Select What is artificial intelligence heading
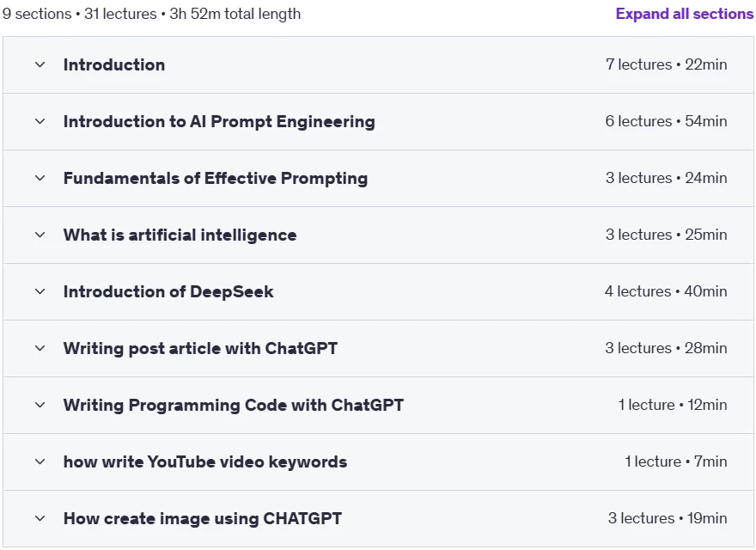 click(x=180, y=235)
